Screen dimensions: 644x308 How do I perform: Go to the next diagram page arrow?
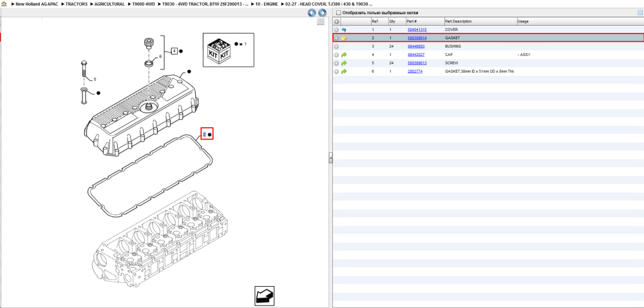coord(323,13)
